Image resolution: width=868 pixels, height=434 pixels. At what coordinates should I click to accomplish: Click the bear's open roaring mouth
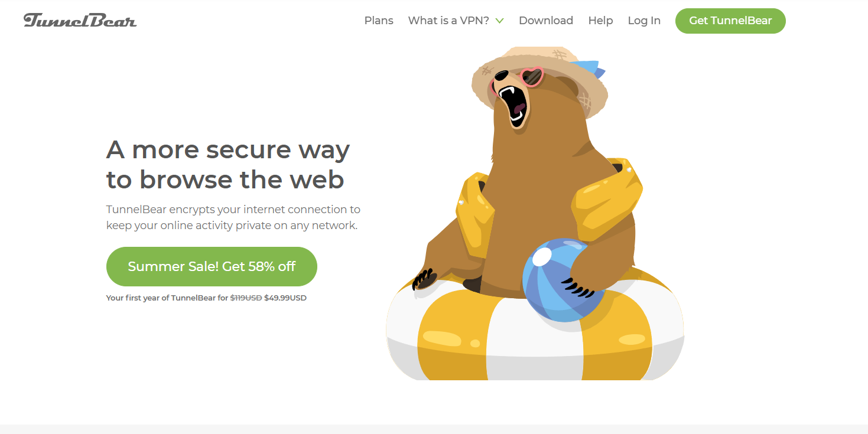pyautogui.click(x=513, y=105)
